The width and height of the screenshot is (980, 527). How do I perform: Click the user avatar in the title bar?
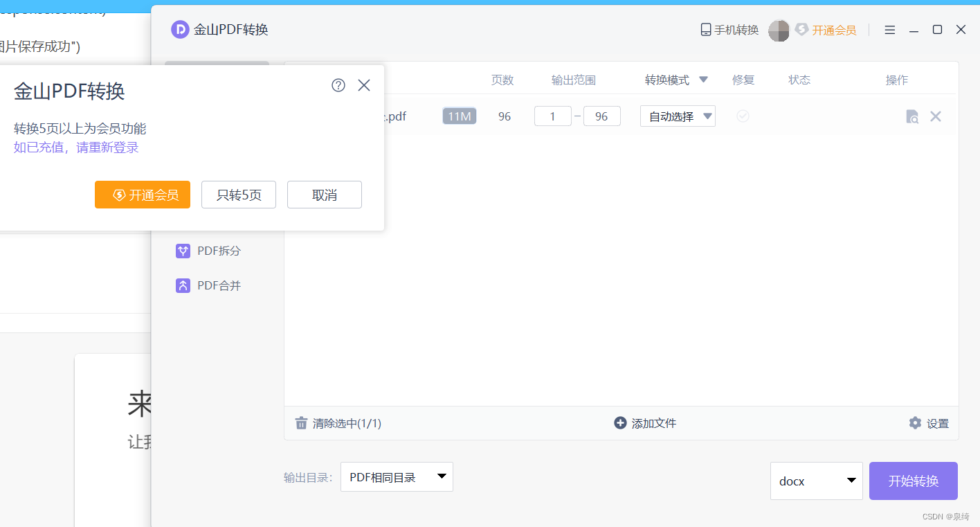(779, 30)
